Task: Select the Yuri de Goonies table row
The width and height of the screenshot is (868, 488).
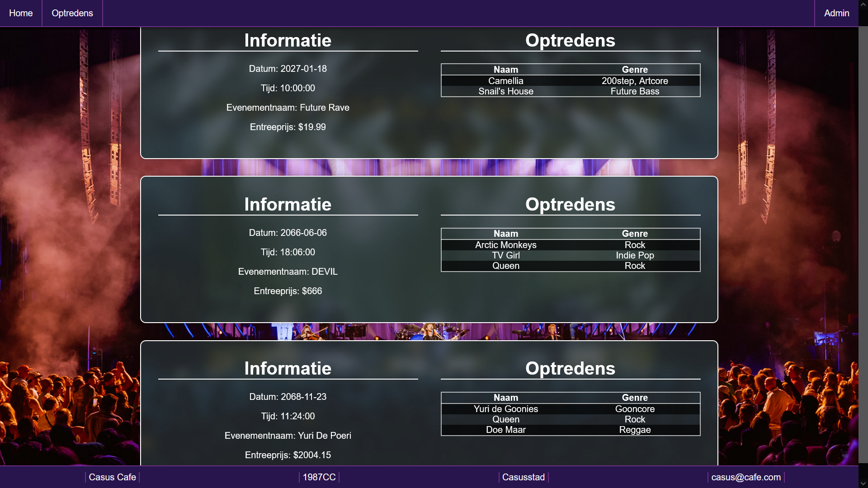Action: pos(506,409)
